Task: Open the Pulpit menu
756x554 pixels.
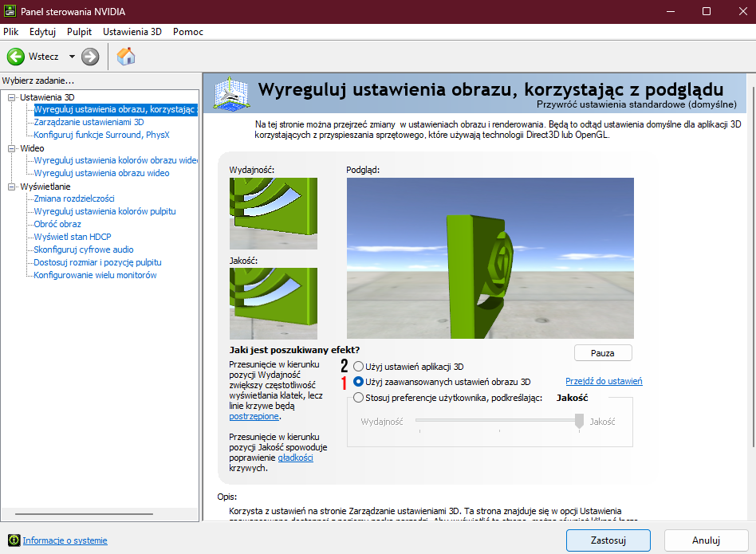Action: (79, 32)
